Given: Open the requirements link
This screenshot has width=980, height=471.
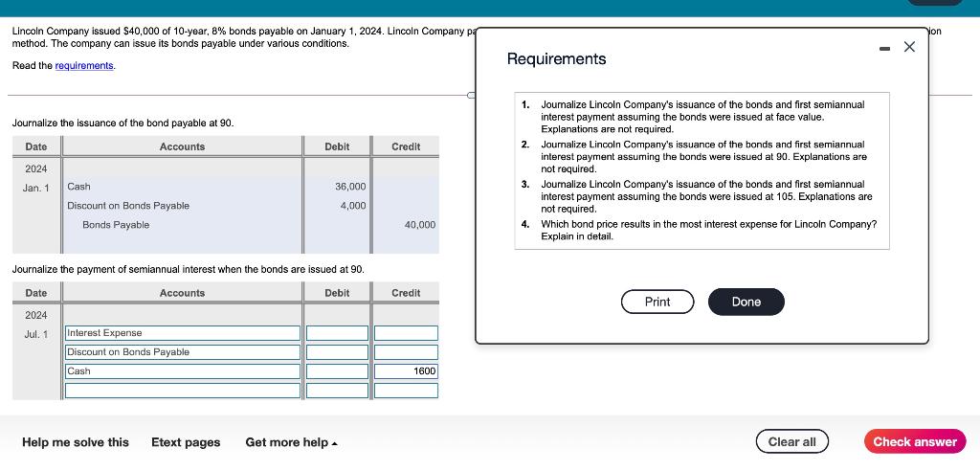Looking at the screenshot, I should 84,66.
